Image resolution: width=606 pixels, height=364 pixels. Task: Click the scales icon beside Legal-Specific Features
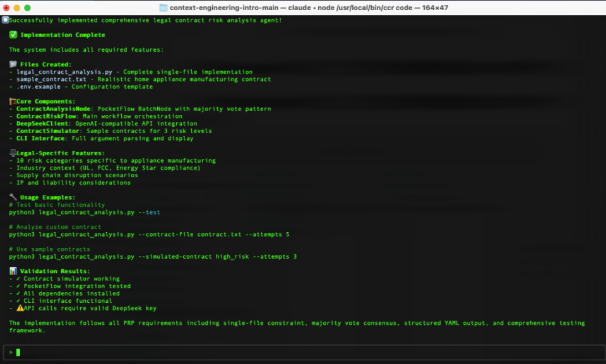click(13, 153)
